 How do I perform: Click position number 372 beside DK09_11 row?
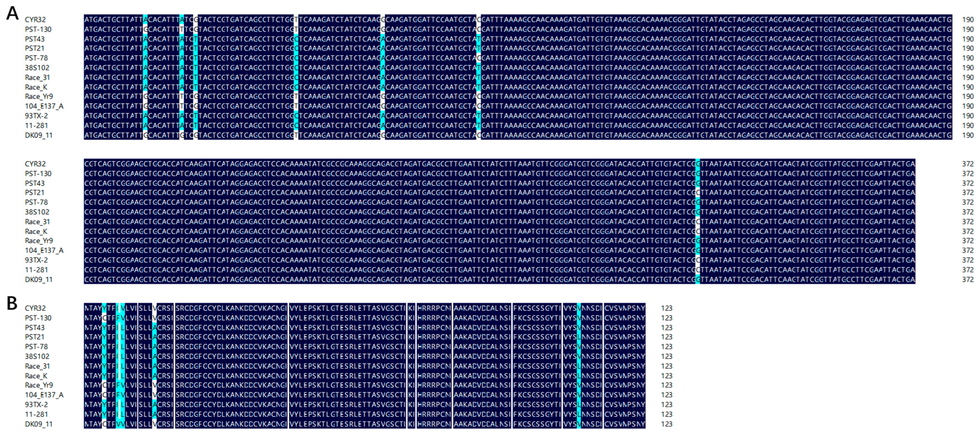tap(968, 280)
